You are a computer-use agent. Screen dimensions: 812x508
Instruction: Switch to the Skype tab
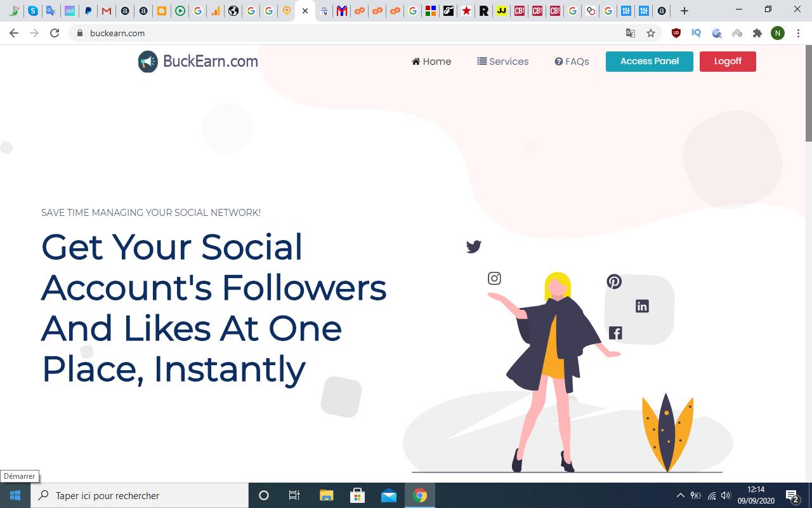tap(33, 11)
